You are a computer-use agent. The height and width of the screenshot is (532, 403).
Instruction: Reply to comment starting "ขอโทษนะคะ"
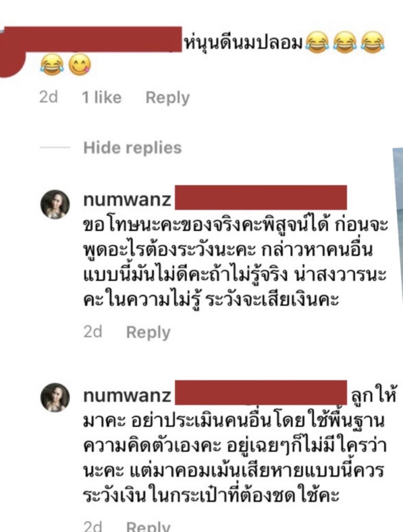click(148, 332)
